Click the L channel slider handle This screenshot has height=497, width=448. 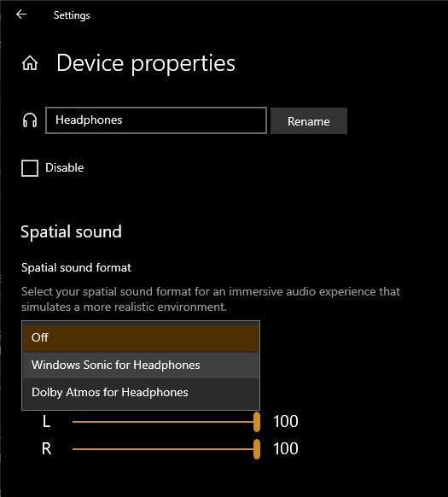pyautogui.click(x=257, y=422)
